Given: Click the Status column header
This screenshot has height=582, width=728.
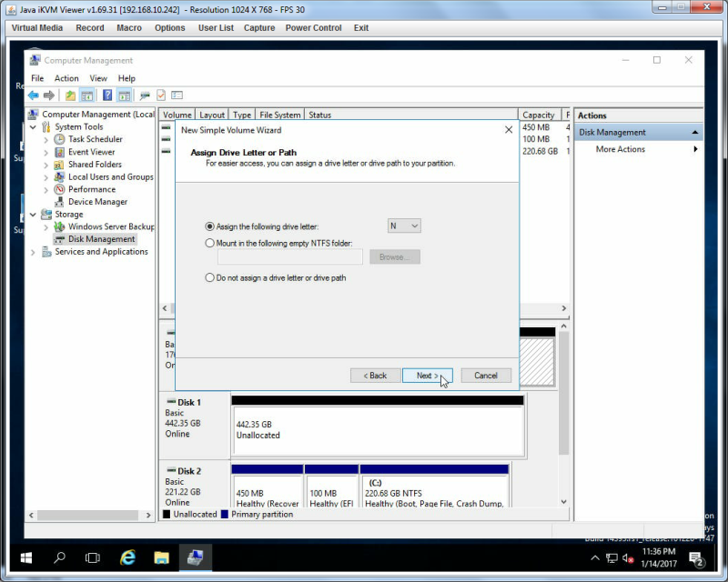Looking at the screenshot, I should click(411, 115).
